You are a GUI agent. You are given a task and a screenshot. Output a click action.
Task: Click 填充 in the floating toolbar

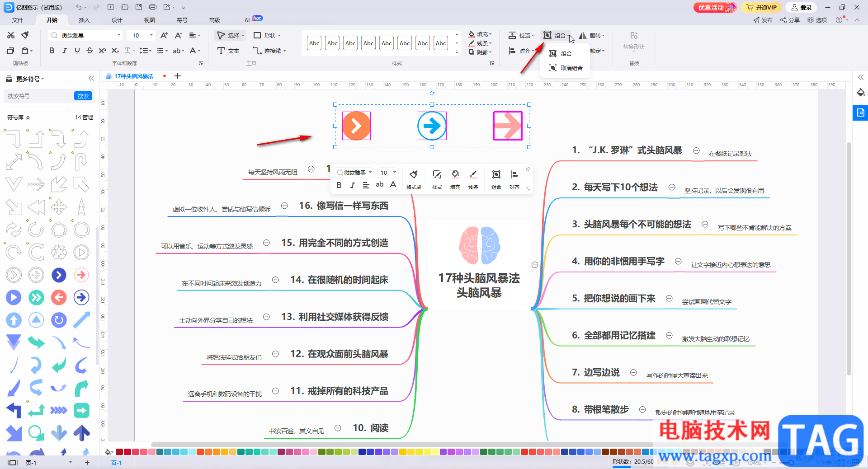pyautogui.click(x=455, y=179)
